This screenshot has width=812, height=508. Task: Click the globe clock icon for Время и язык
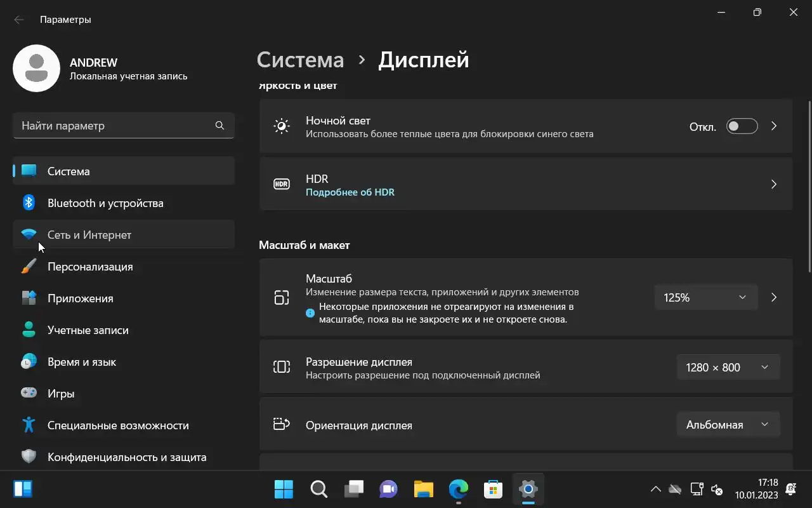coord(29,361)
